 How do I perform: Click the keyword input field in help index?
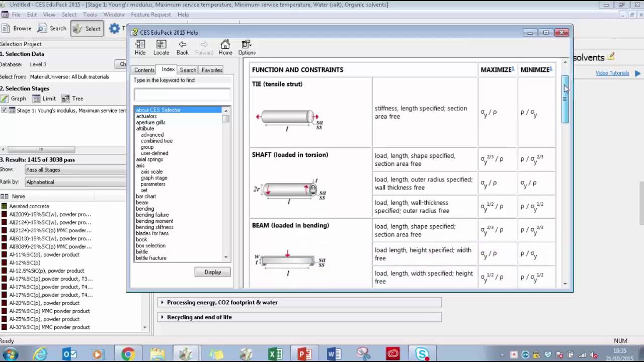click(x=182, y=94)
